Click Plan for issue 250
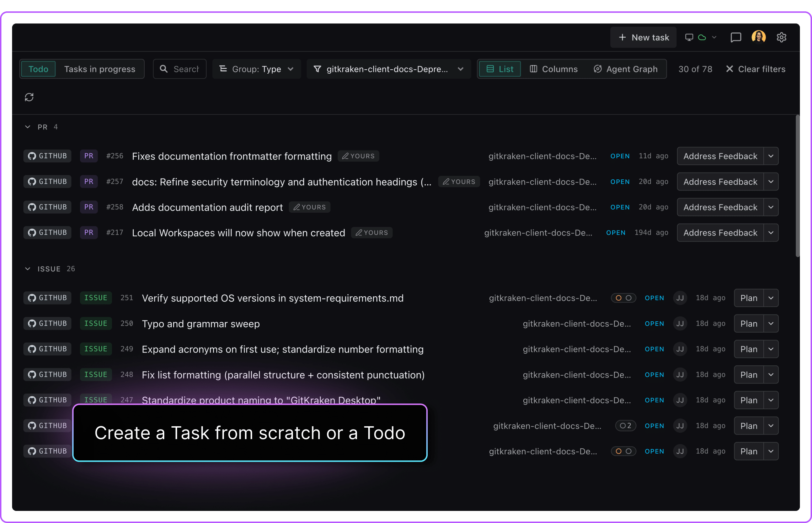 749,324
